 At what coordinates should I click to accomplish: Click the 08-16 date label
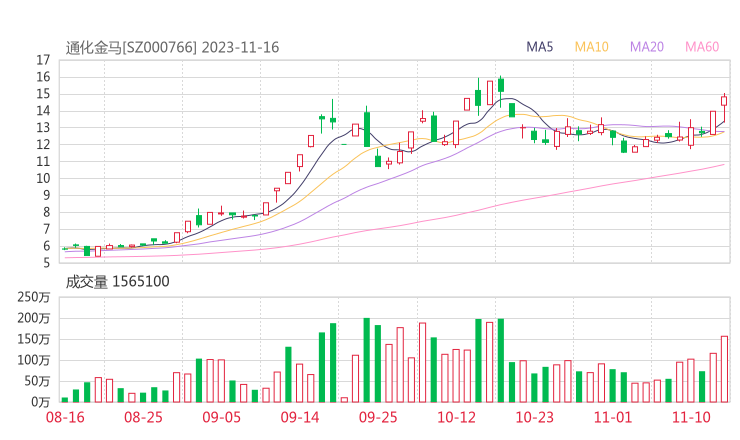click(65, 417)
